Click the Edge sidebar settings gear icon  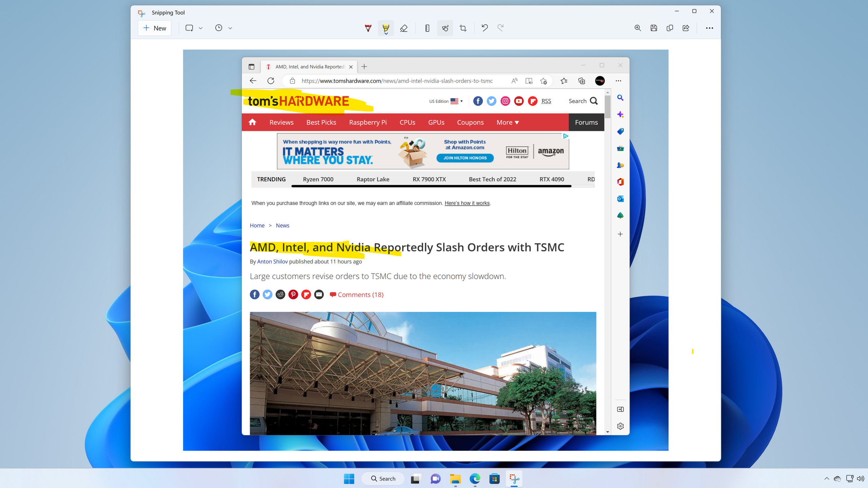tap(620, 426)
